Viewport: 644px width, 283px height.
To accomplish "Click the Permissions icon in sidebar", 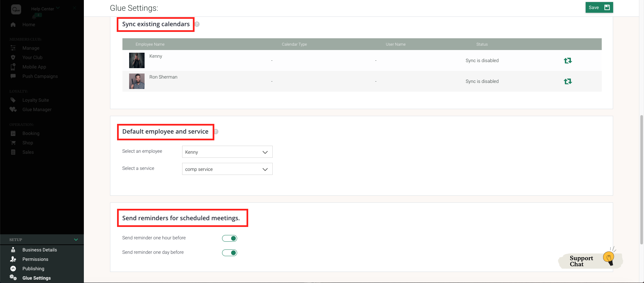I will click(13, 259).
